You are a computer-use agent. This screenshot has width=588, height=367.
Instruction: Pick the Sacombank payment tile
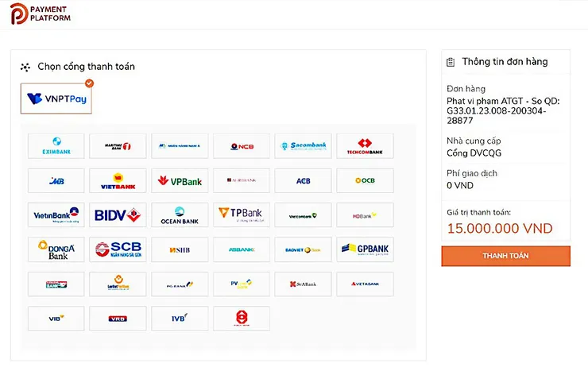point(303,146)
